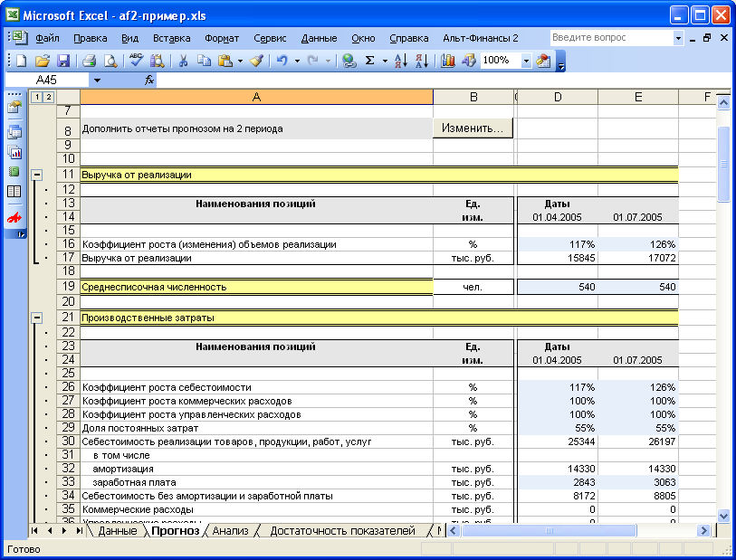The height and width of the screenshot is (560, 736).
Task: Click the help icon beside zoom box
Action: pyautogui.click(x=543, y=61)
